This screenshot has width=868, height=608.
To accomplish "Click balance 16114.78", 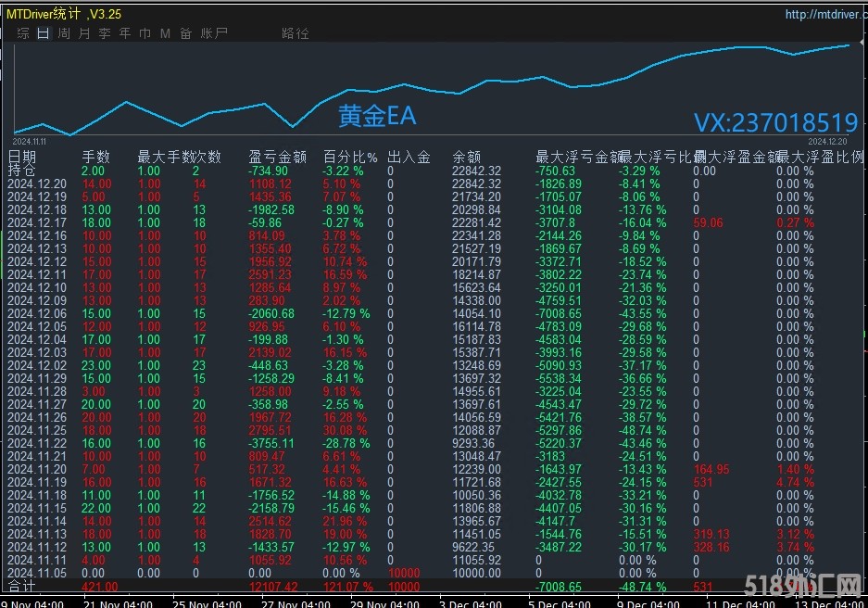I will [x=476, y=326].
